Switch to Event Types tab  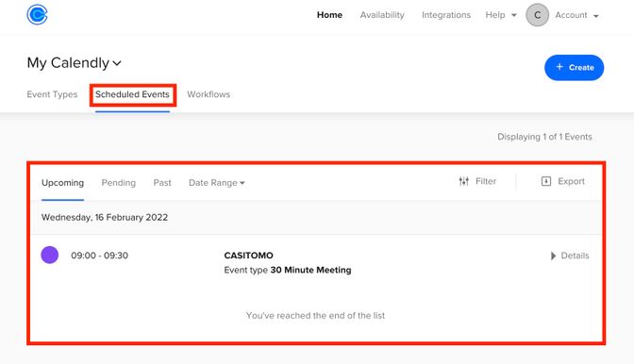coord(52,94)
